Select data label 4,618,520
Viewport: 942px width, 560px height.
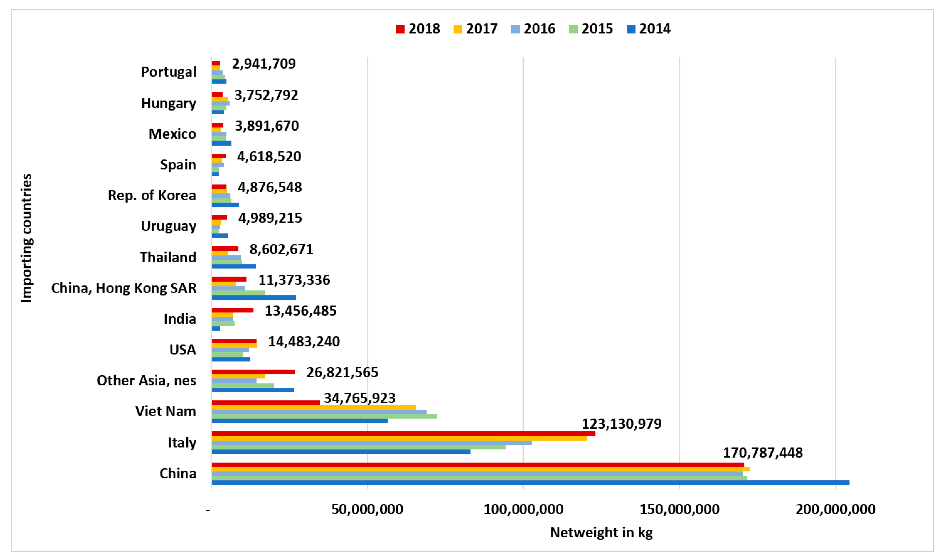(x=269, y=157)
